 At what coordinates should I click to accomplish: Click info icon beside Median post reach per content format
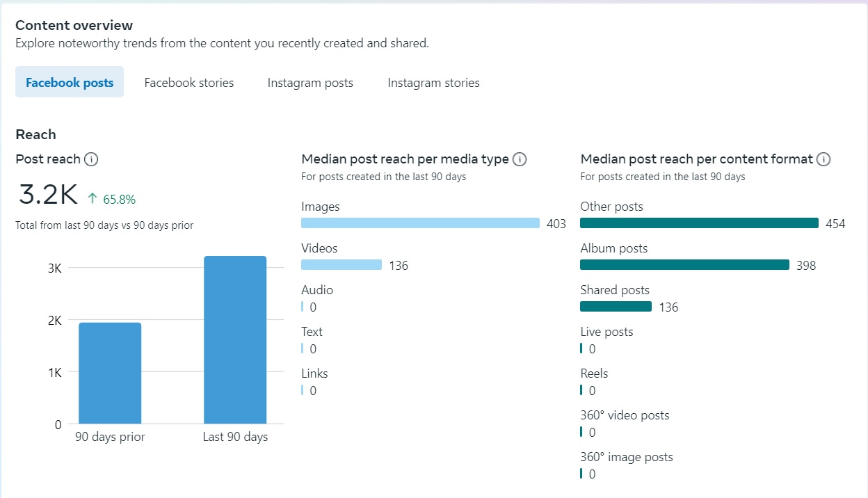[x=823, y=159]
